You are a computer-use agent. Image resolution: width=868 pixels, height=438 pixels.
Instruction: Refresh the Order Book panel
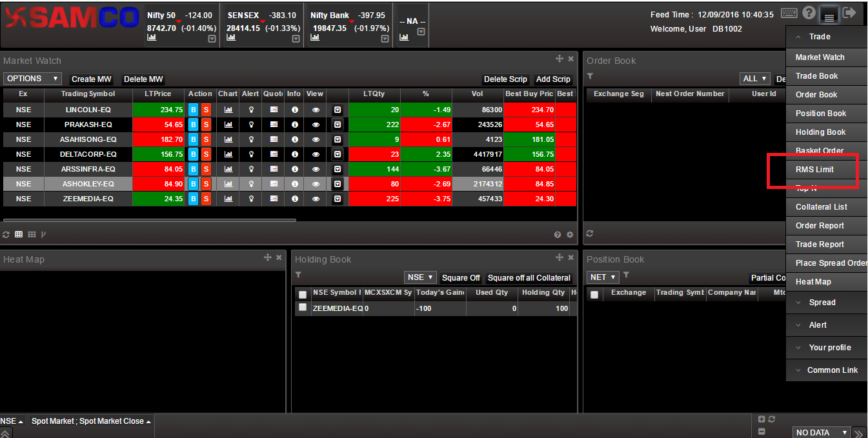point(590,234)
